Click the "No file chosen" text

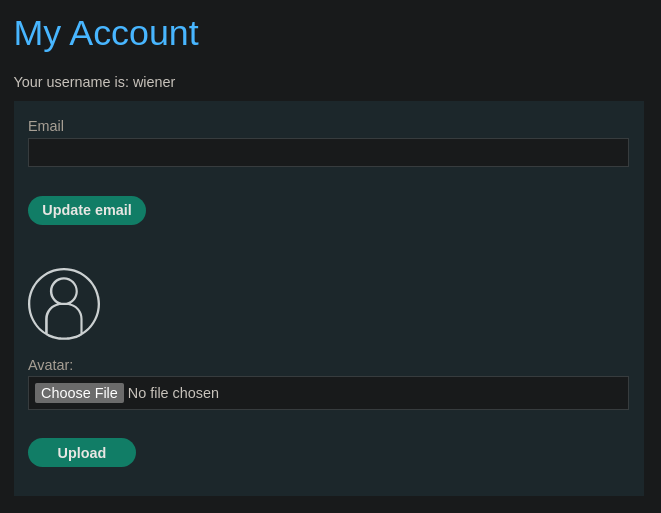[x=173, y=393]
